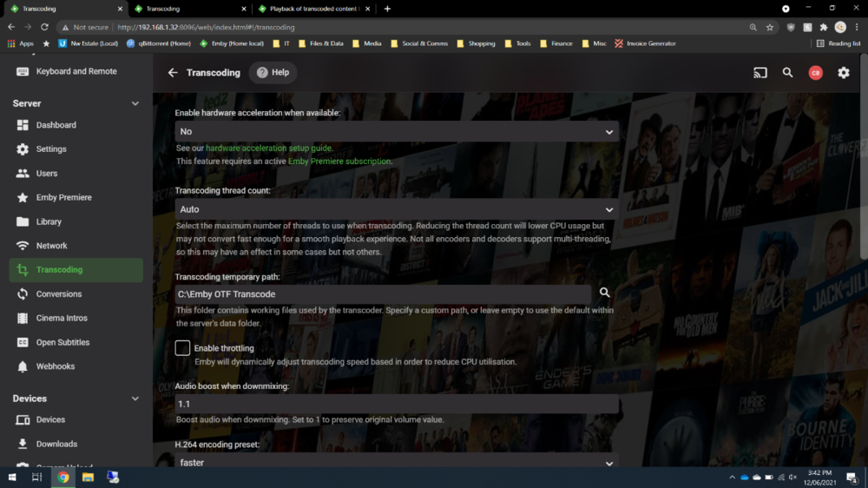Open the Webhooks page

76,366
